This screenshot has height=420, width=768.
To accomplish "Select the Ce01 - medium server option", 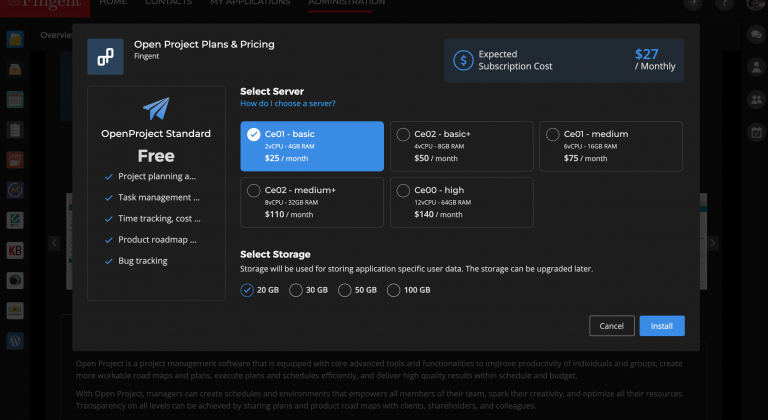I will (611, 146).
